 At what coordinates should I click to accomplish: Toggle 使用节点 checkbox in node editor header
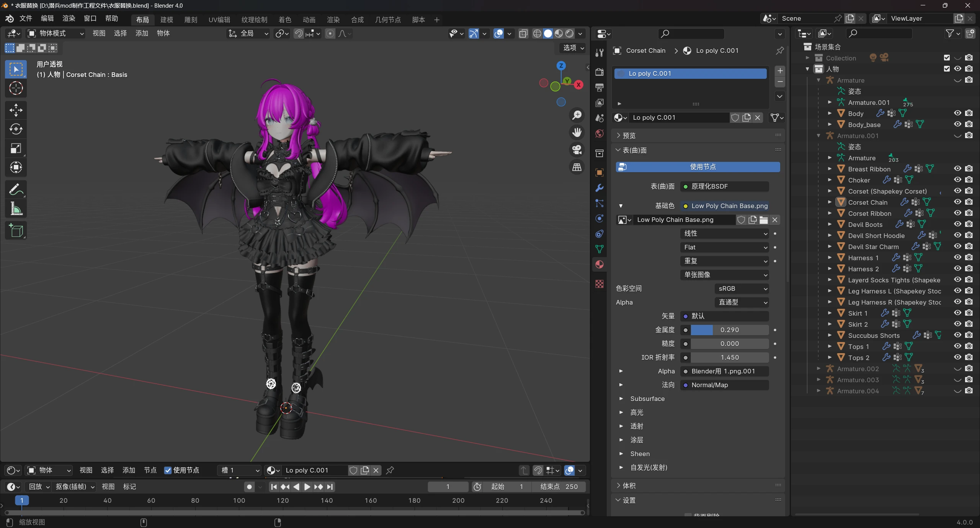[168, 470]
